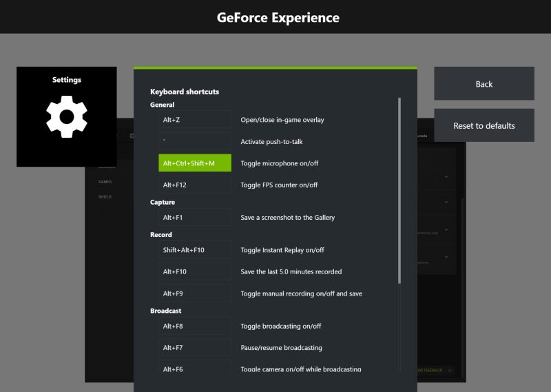Click 'Pause/resume broadcasting' text

[281, 348]
